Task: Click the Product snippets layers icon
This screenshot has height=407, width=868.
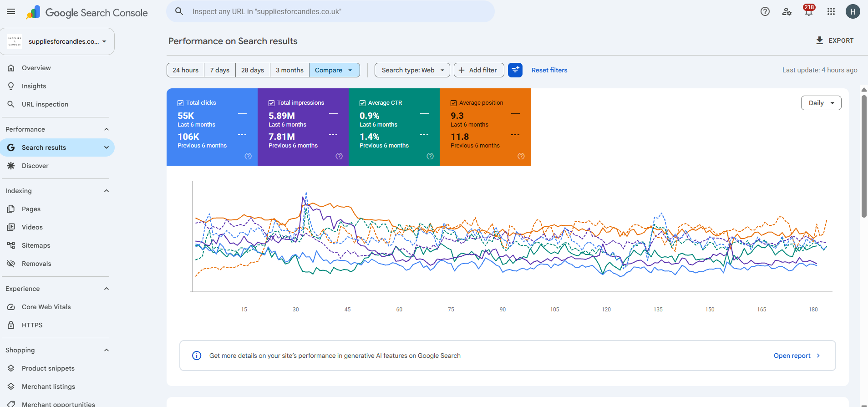Action: [x=11, y=368]
